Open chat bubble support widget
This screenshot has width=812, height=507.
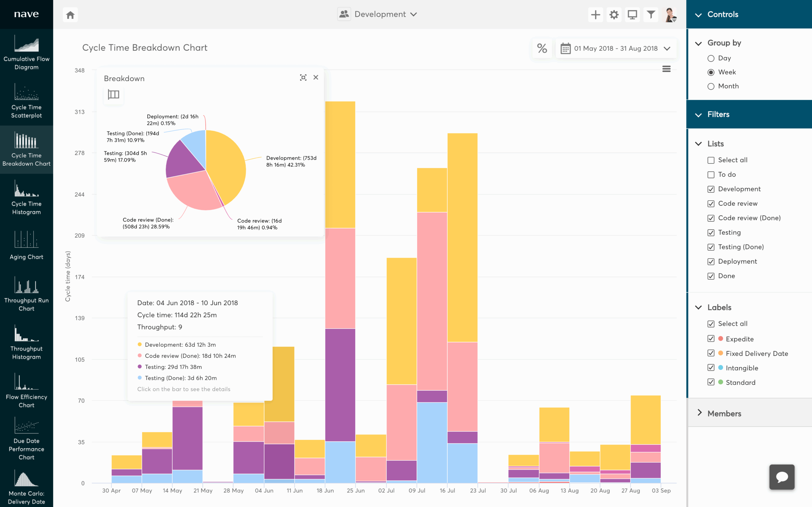pos(782,477)
